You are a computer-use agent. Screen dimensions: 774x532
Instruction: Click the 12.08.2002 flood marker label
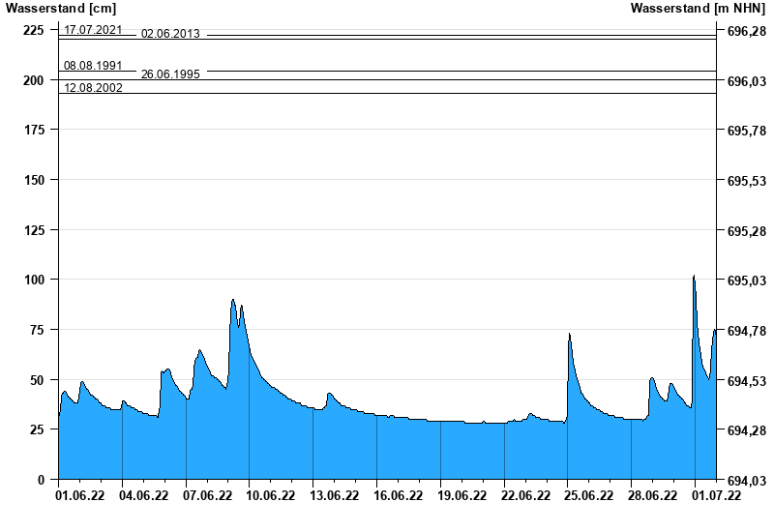93,88
